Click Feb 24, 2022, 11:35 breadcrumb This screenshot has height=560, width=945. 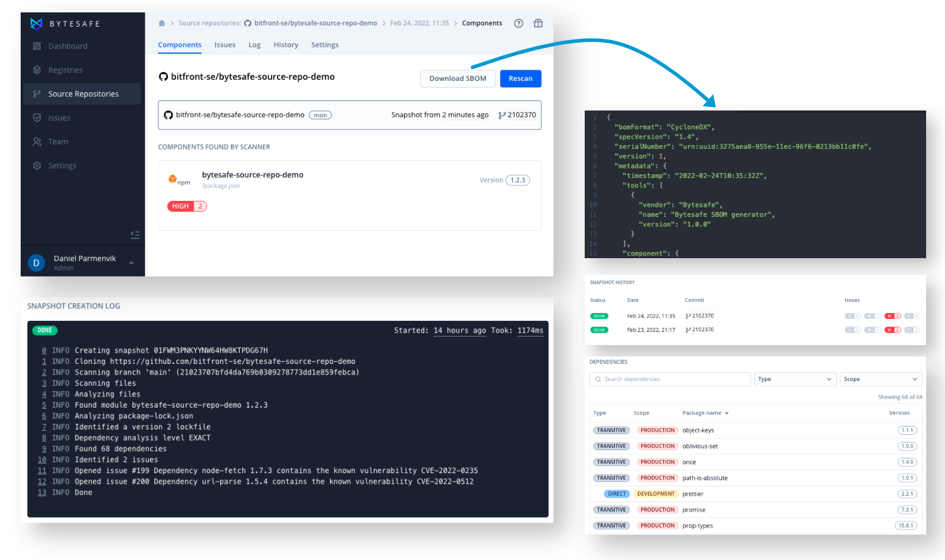click(419, 23)
